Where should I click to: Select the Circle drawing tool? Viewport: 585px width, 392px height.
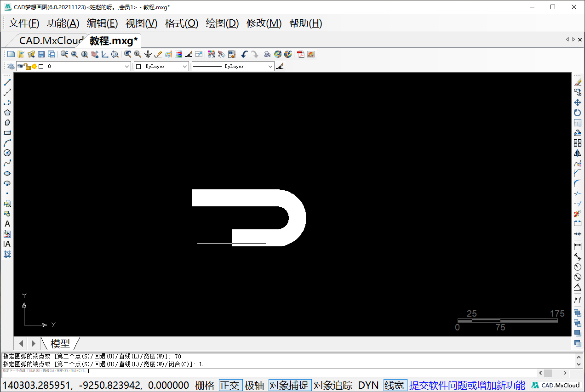click(x=7, y=153)
